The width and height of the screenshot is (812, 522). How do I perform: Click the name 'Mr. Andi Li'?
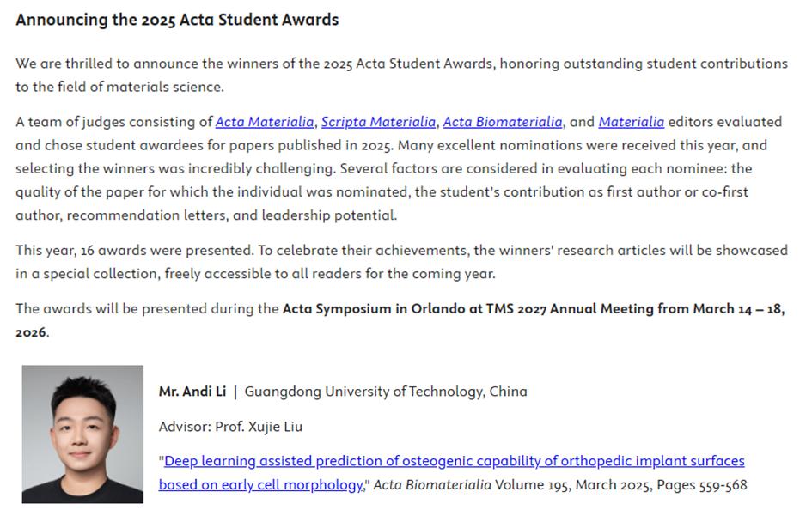tap(192, 391)
